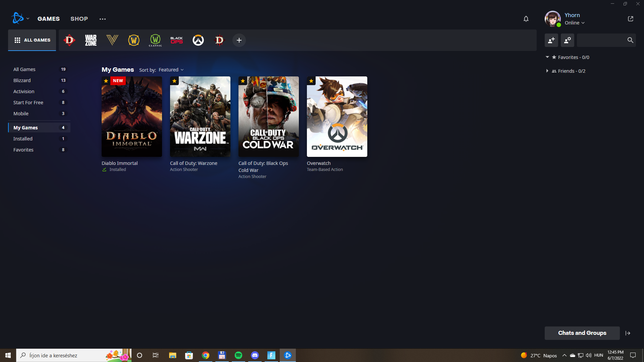Filter by Blizzard games
The width and height of the screenshot is (644, 362).
(39, 80)
